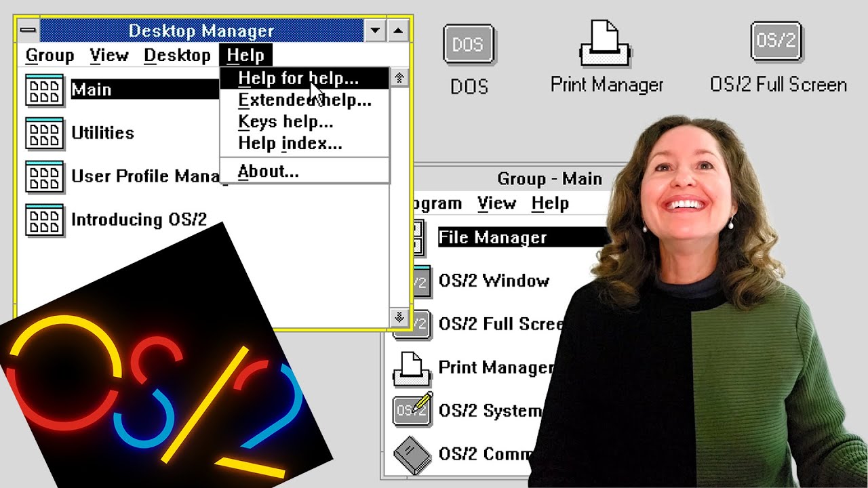Select the Utilities entry in the list
The width and height of the screenshot is (868, 488).
tap(102, 133)
